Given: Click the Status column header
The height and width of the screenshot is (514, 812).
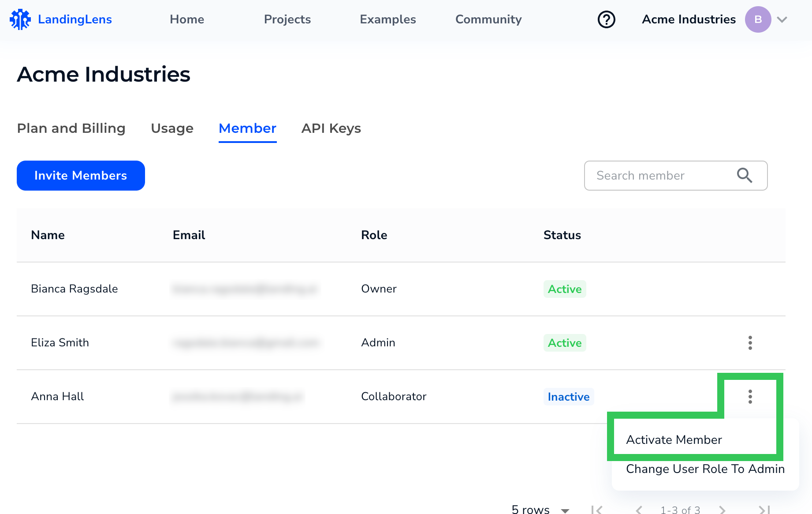Looking at the screenshot, I should 562,235.
